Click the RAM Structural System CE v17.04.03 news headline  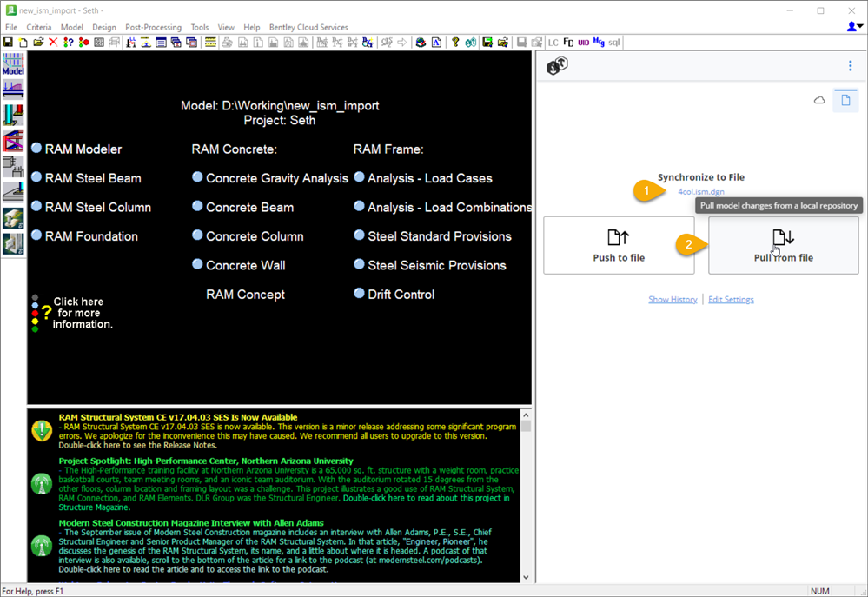[178, 417]
